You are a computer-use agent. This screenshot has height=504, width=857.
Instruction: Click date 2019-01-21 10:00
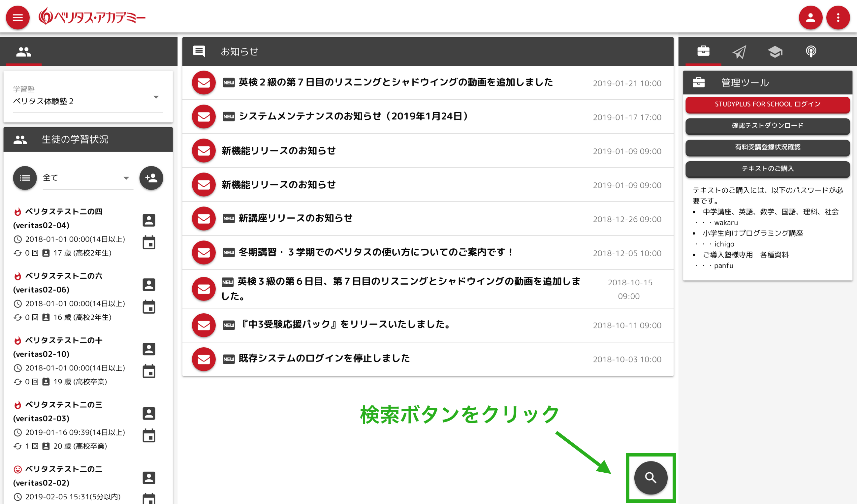coord(627,83)
